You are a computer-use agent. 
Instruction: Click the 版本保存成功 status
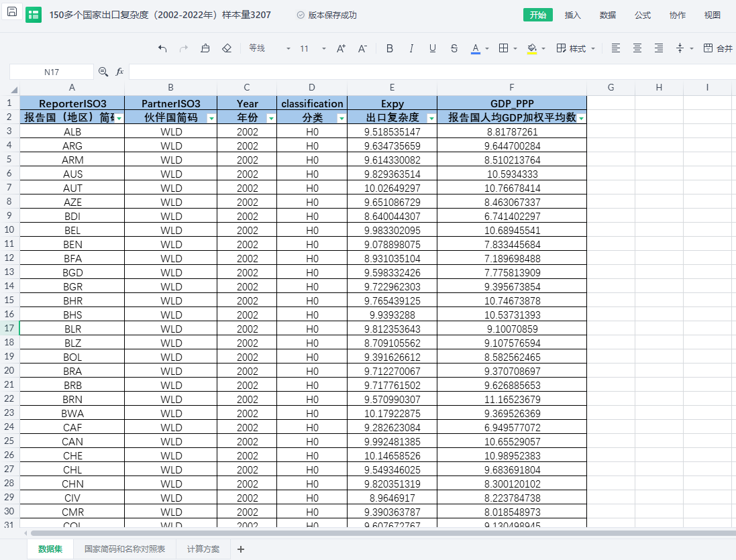click(327, 15)
